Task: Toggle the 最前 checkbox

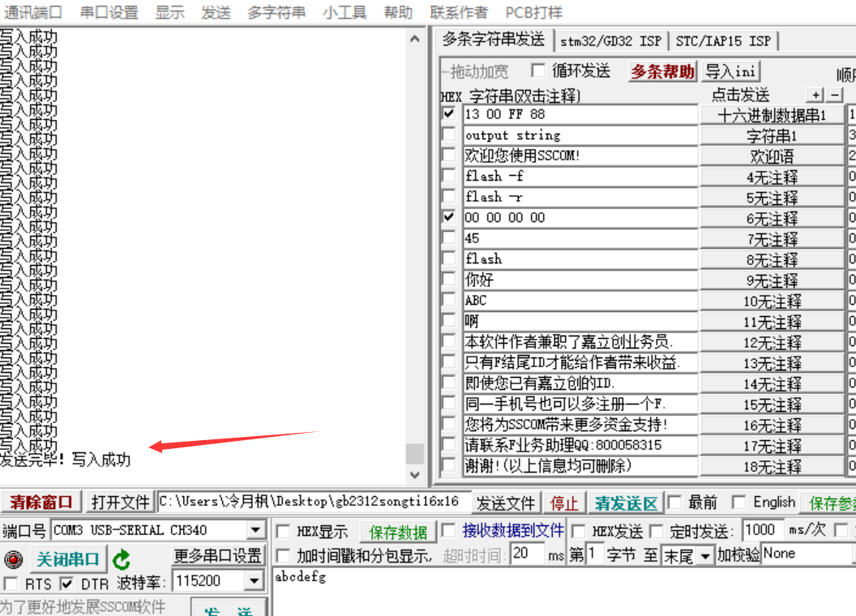Action: point(674,502)
